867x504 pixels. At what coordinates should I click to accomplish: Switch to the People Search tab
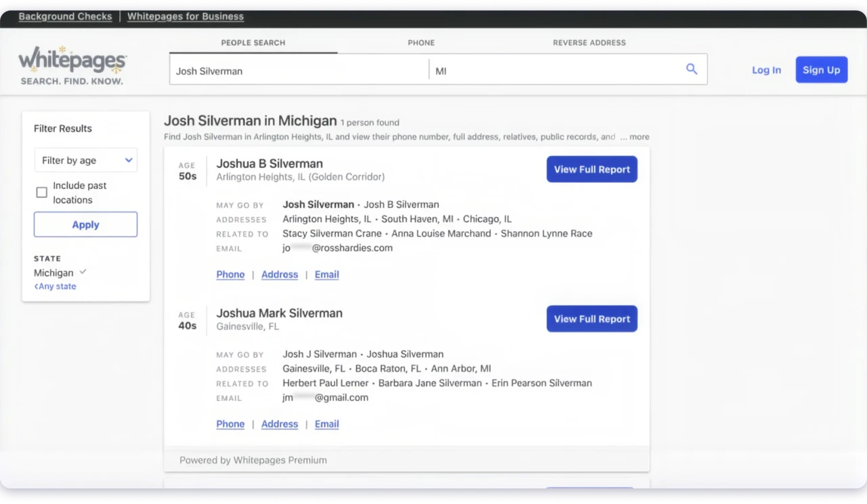click(253, 43)
